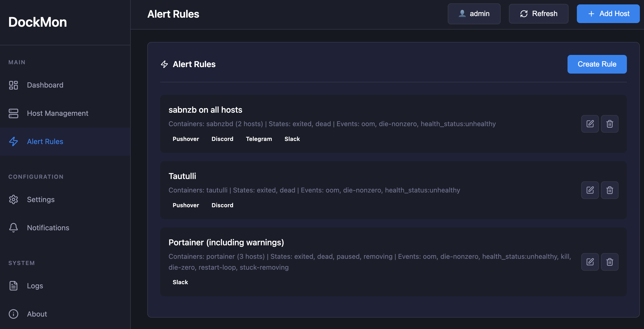Click the DockMon logo title
644x329 pixels.
(38, 22)
